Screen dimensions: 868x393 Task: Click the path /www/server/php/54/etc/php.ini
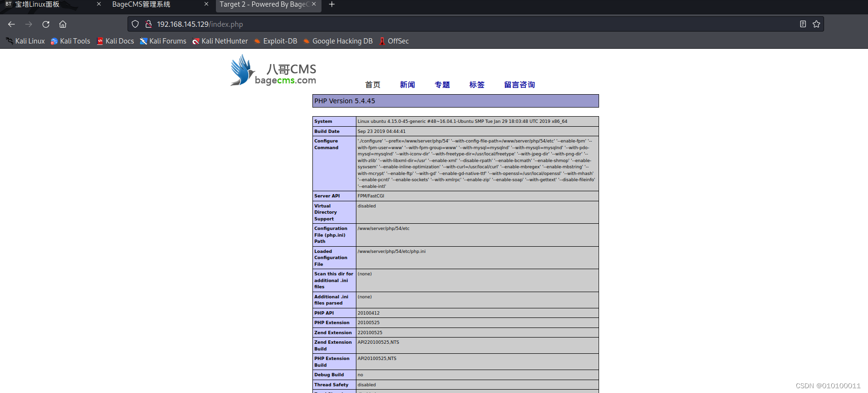click(x=391, y=251)
